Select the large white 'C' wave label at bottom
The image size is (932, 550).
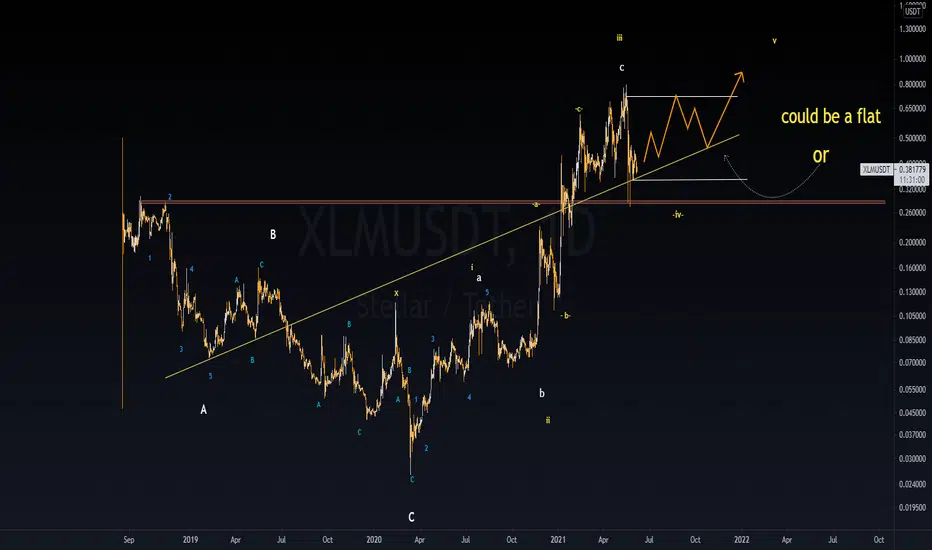click(411, 517)
